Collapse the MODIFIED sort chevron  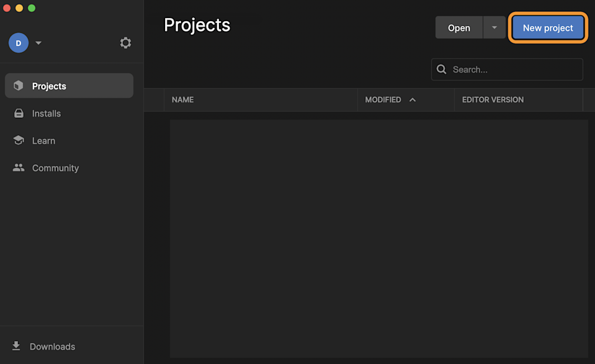click(412, 99)
